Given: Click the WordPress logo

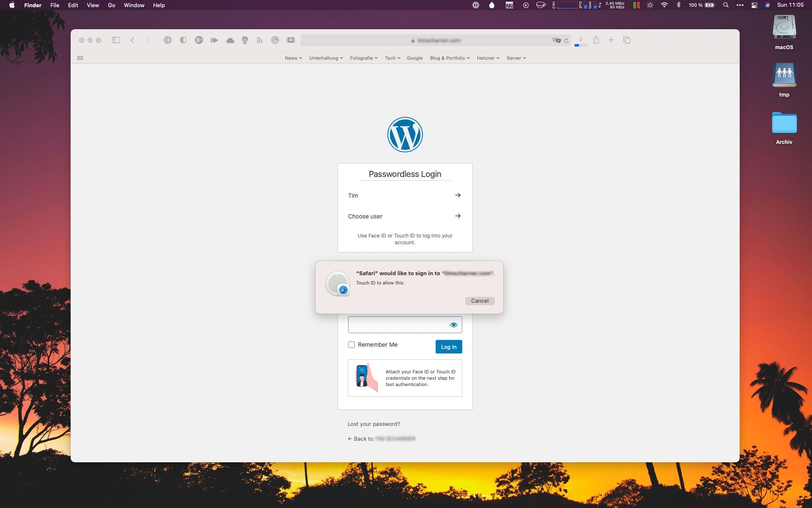Looking at the screenshot, I should pyautogui.click(x=405, y=135).
